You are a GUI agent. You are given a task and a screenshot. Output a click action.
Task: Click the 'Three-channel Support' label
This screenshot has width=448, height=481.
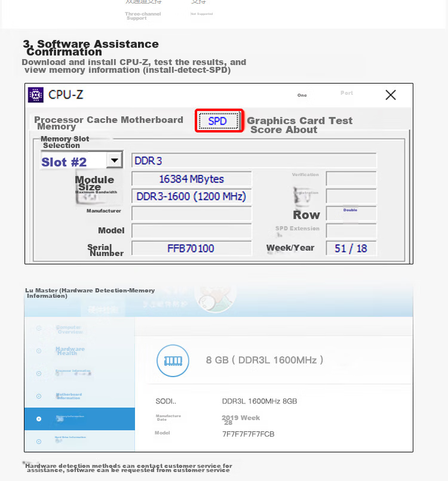[x=143, y=16]
